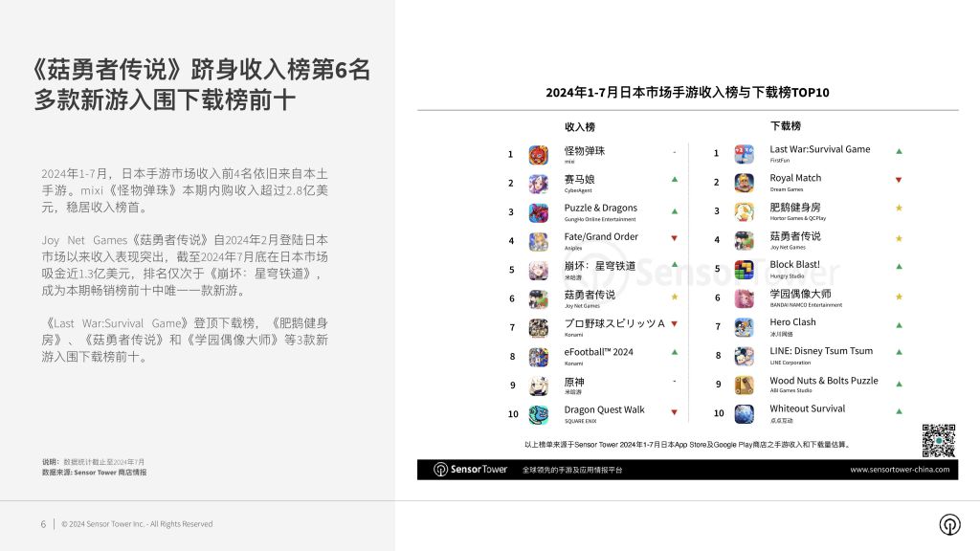980x551 pixels.
Task: Click the Block Blast! game icon
Action: (x=744, y=269)
